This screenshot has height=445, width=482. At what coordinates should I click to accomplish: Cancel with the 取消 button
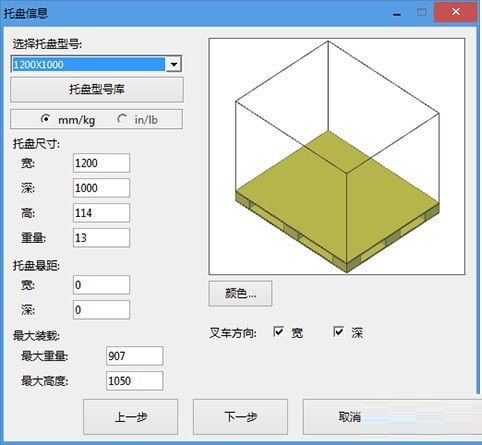pyautogui.click(x=350, y=417)
